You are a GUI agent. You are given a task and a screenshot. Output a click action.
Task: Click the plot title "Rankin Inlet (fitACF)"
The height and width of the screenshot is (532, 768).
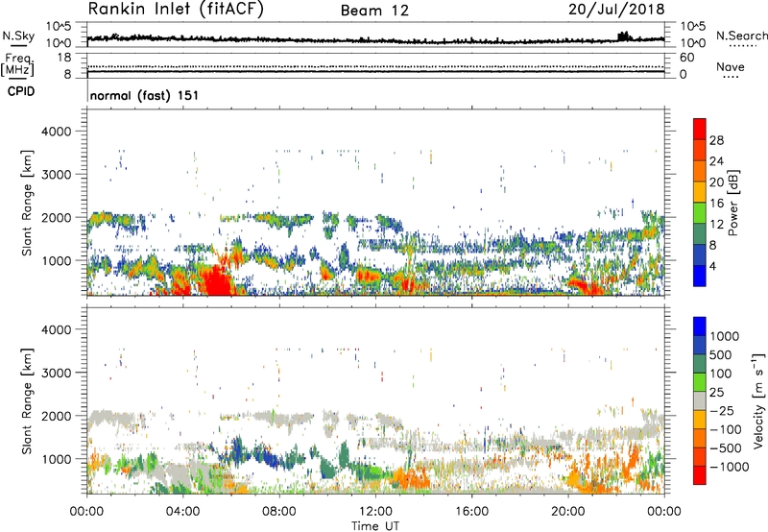tap(176, 10)
